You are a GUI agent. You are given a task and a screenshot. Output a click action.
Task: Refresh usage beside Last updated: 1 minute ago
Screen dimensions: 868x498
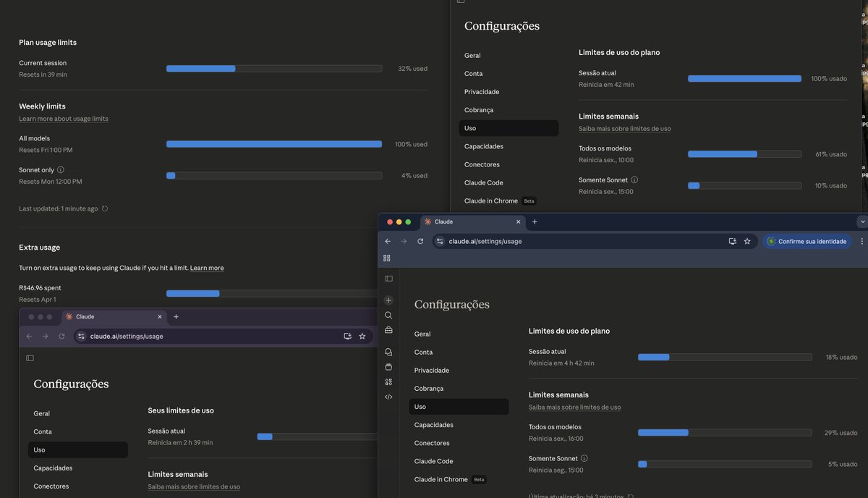105,208
